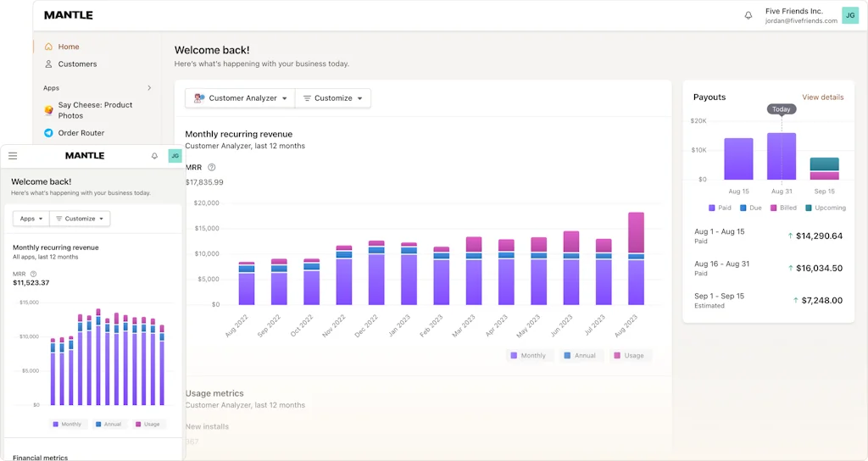Click the MRR help question mark icon
Image resolution: width=868 pixels, height=461 pixels.
tap(212, 168)
